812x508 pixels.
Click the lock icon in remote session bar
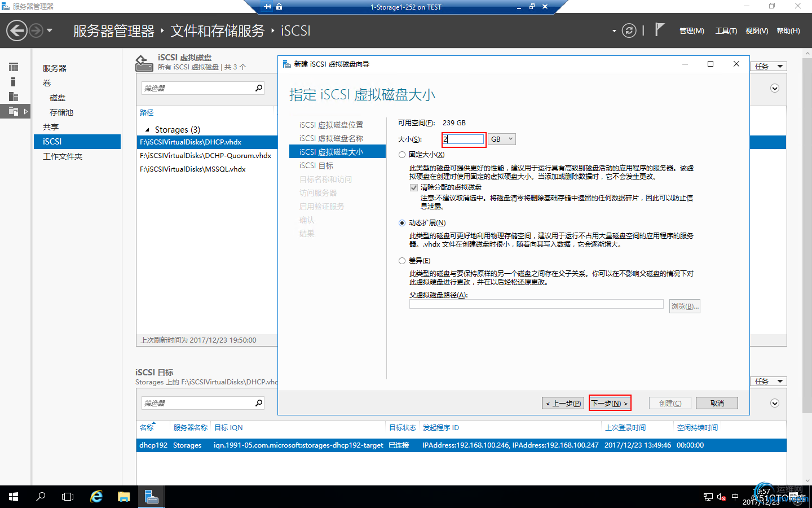pos(279,7)
